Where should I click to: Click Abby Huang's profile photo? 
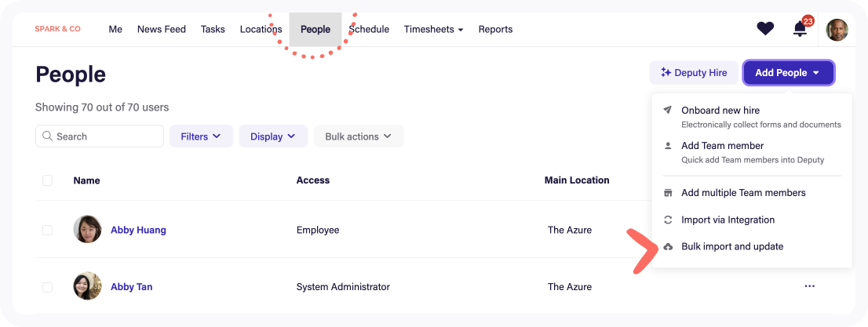[87, 230]
